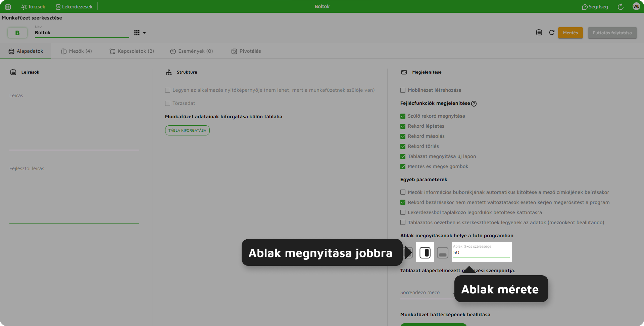Click the Struktúra section icon

click(x=169, y=72)
